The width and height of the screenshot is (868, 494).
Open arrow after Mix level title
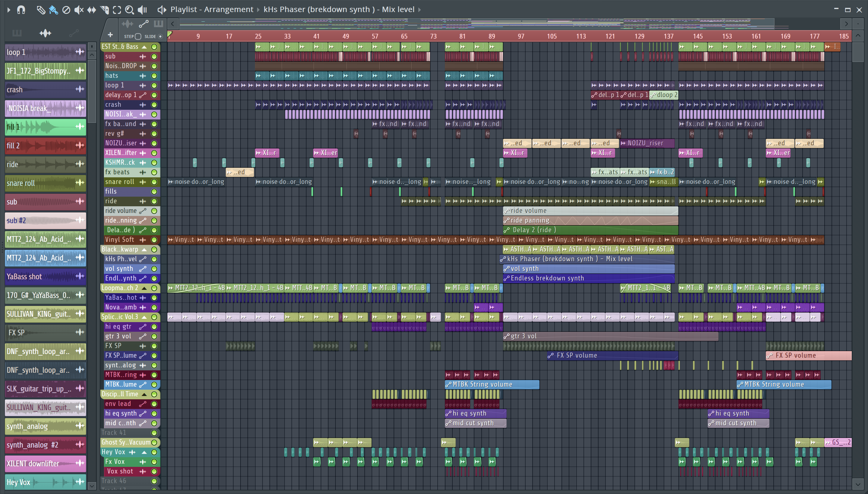(x=420, y=10)
